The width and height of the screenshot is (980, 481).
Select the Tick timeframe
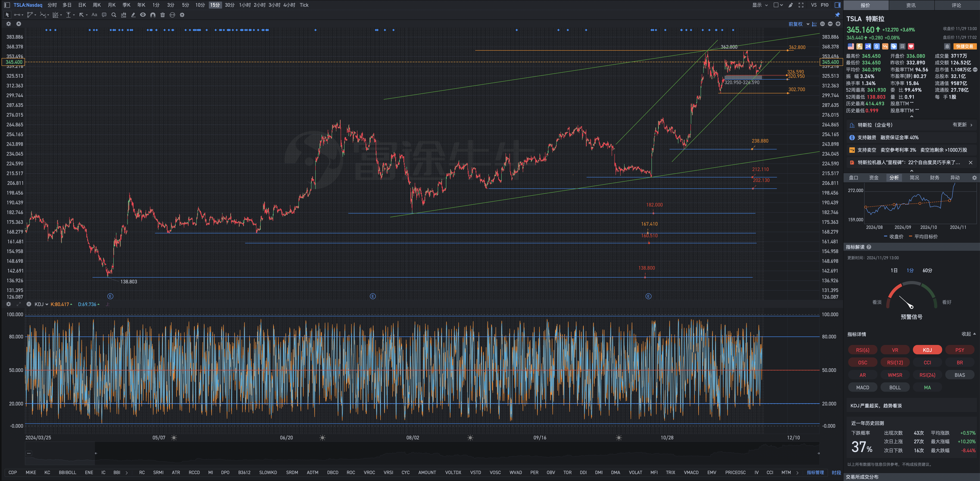click(304, 5)
